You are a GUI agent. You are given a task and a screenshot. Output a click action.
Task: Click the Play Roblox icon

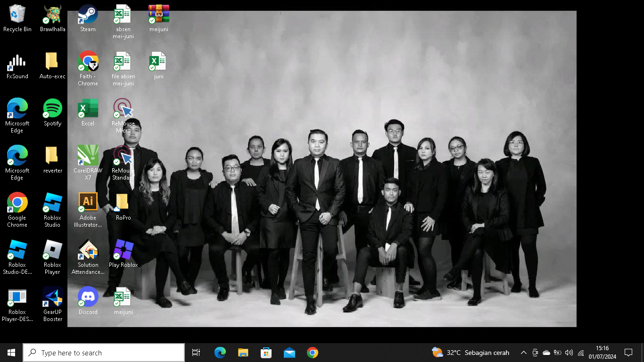point(123,254)
